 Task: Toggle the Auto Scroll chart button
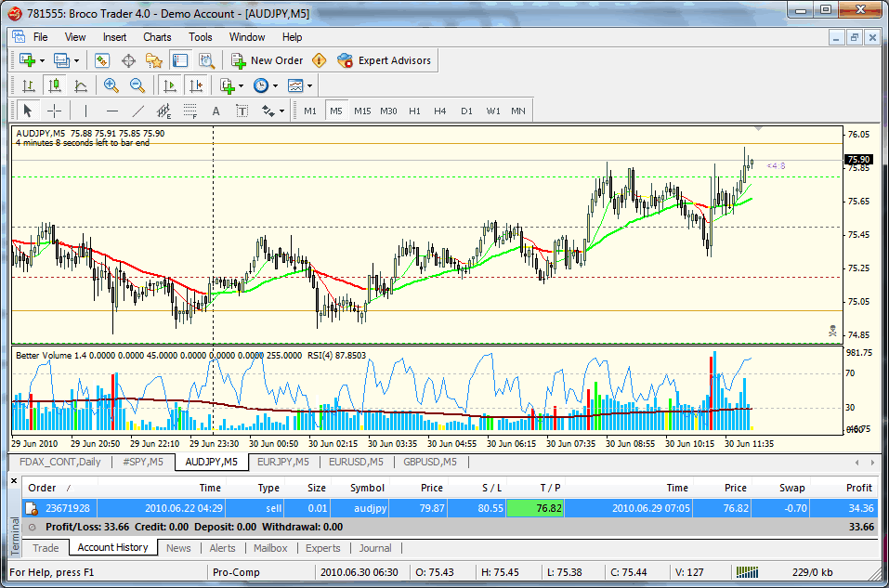pyautogui.click(x=169, y=85)
